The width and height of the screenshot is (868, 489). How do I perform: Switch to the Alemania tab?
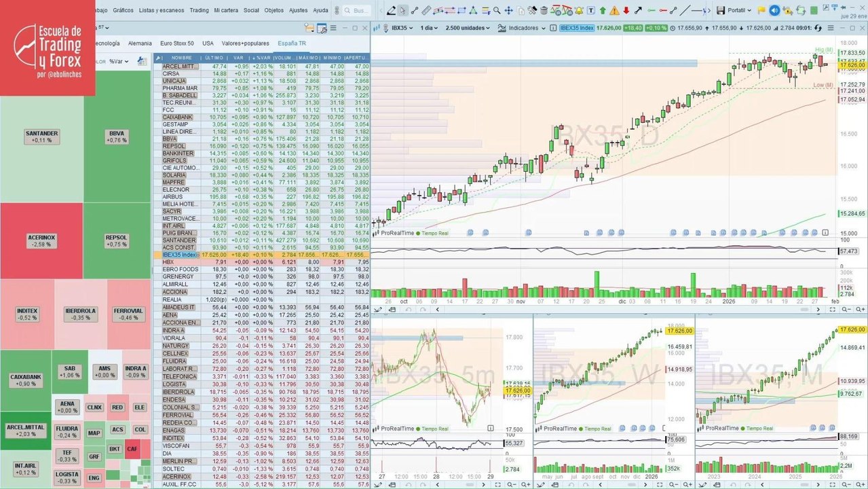coord(140,43)
